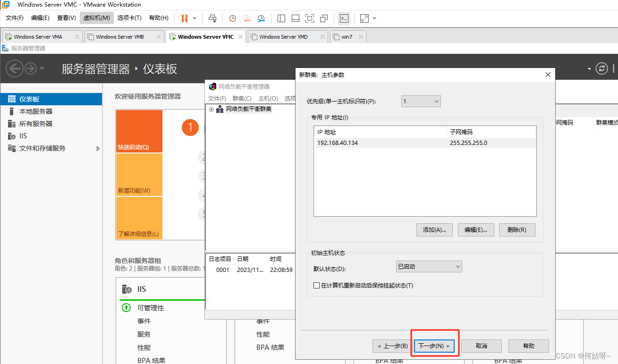
Task: Select 本地服务器 in the sidebar
Action: (36, 111)
